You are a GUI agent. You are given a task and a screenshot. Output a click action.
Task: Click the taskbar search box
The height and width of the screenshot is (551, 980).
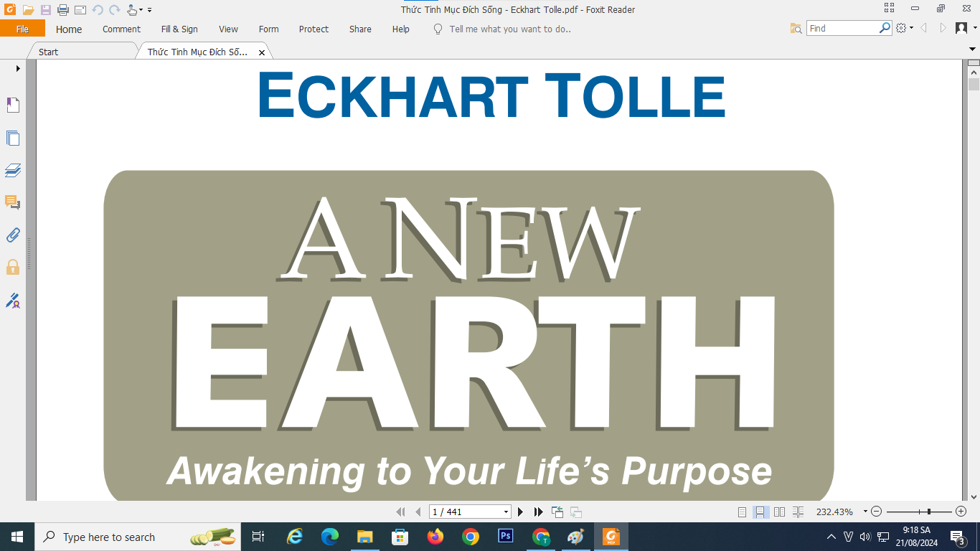[138, 537]
